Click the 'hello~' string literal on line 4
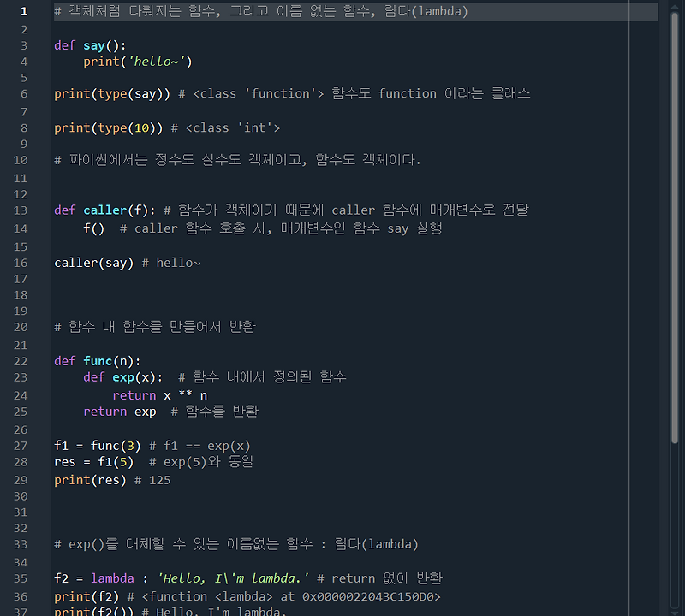This screenshot has height=616, width=685. click(x=156, y=62)
